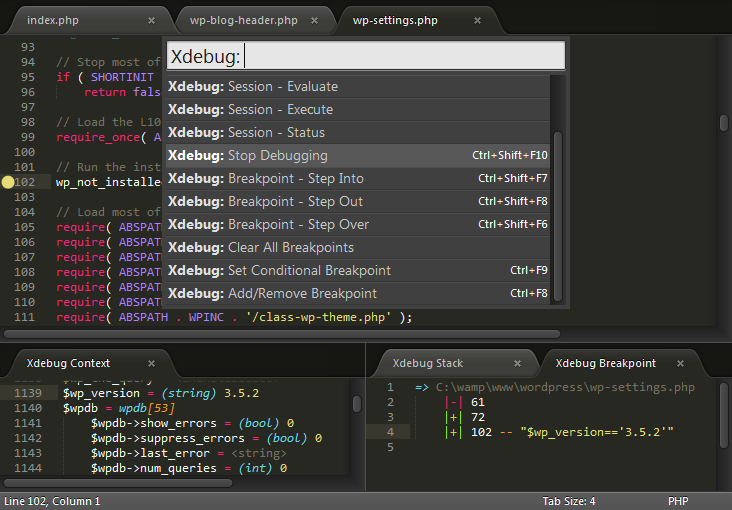Open Tab Size: 4 in status bar
Viewport: 732px width, 510px height.
point(569,501)
